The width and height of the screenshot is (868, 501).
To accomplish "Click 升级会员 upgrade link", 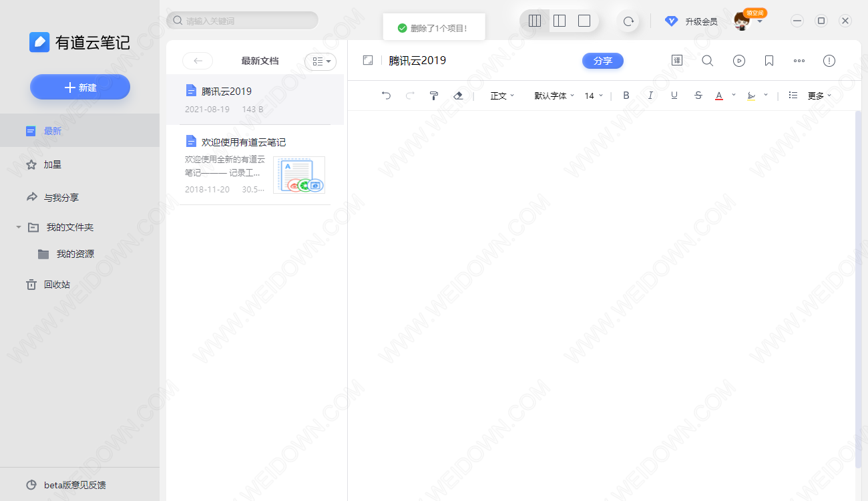I will tap(701, 21).
